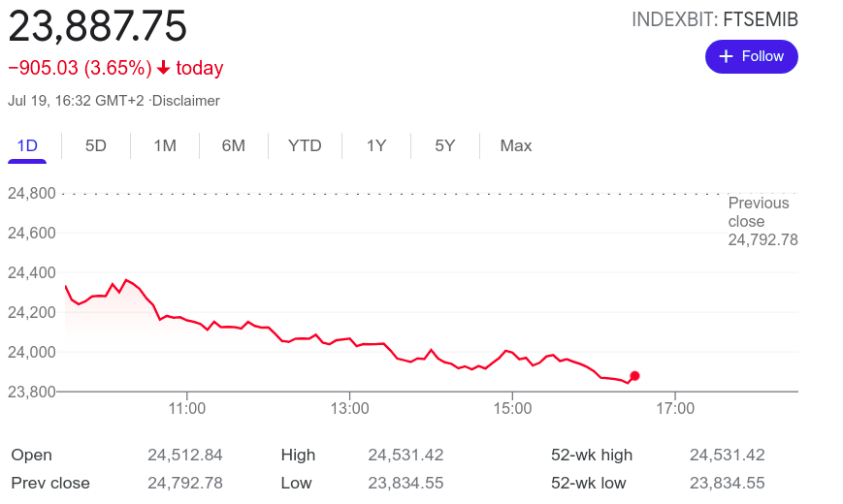Image resolution: width=843 pixels, height=504 pixels.
Task: Click the Previous close label on chart
Action: tap(759, 212)
